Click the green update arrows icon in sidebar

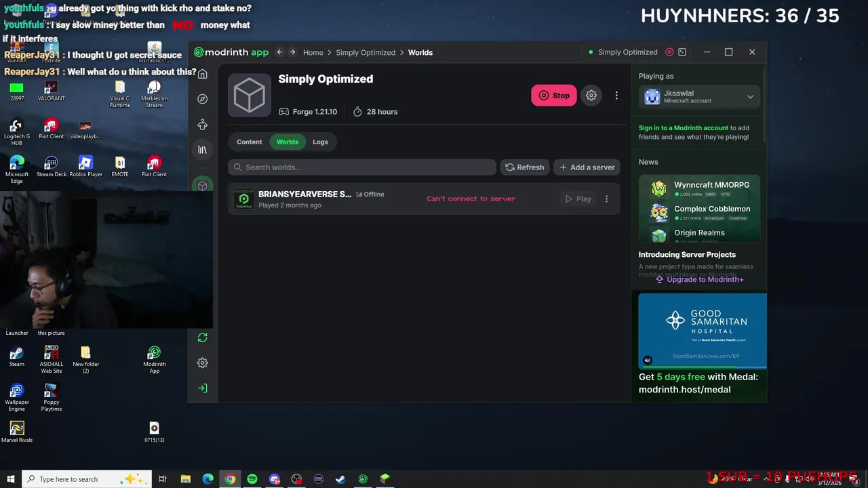202,338
